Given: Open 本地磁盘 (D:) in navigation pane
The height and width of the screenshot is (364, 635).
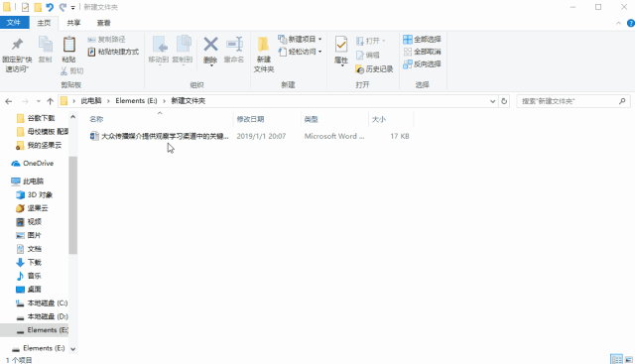Looking at the screenshot, I should [42, 316].
